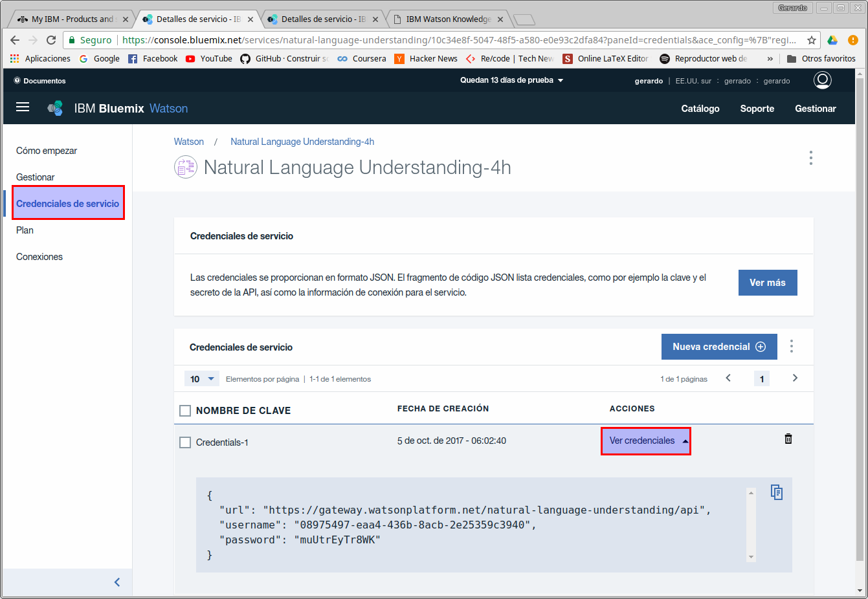868x599 pixels.
Task: Open Conexiones in the sidebar
Action: tap(39, 257)
